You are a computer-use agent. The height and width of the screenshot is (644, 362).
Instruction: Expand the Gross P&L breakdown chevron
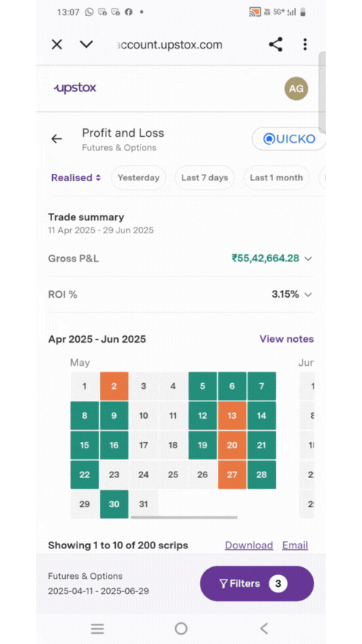(308, 259)
